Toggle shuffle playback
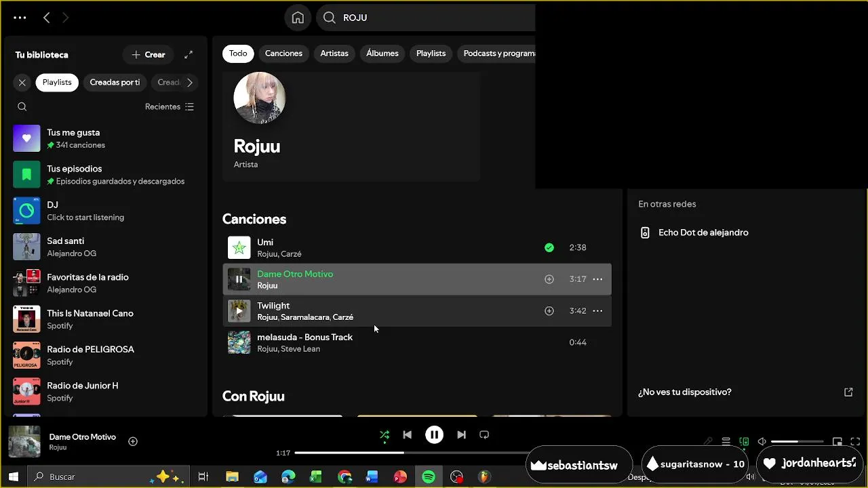This screenshot has height=488, width=868. [x=384, y=434]
